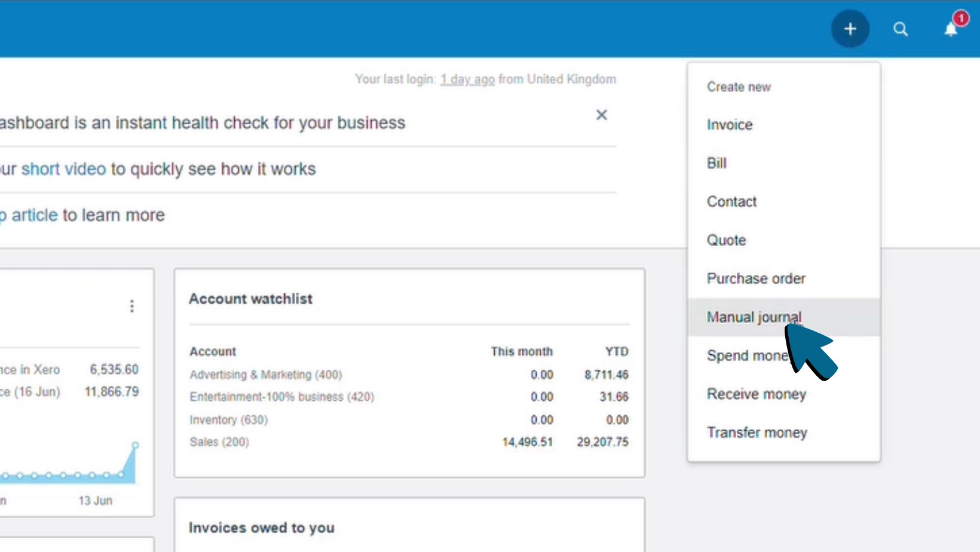980x552 pixels.
Task: Select Bill from the Create new menu
Action: coord(717,162)
